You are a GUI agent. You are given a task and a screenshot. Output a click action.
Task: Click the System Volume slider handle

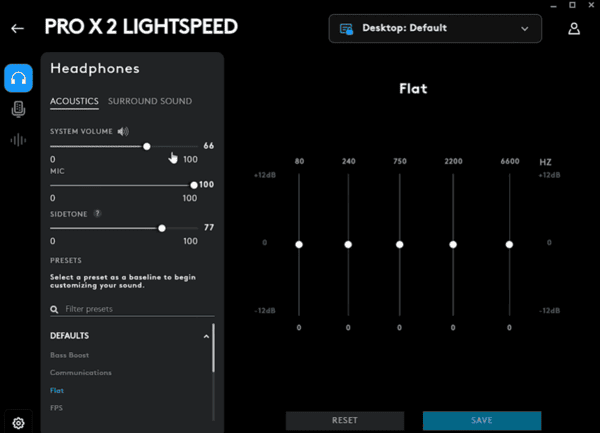click(147, 146)
